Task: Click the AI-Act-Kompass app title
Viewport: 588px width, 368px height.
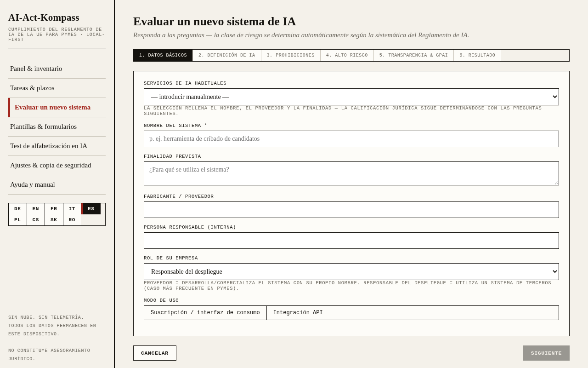Action: pyautogui.click(x=44, y=17)
